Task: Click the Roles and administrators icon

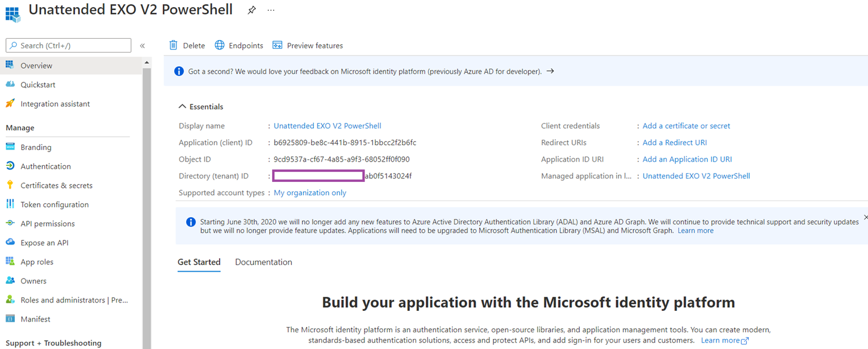Action: (x=10, y=299)
